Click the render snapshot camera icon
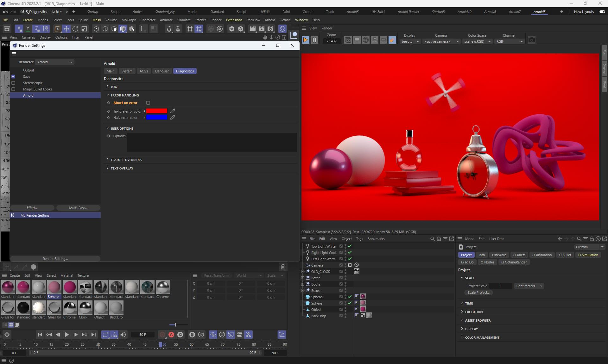This screenshot has height=364, width=608. click(x=532, y=40)
